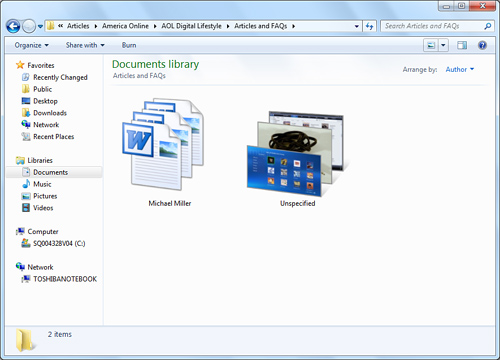Click the Recently Changed icon
This screenshot has height=360, width=500.
click(26, 77)
